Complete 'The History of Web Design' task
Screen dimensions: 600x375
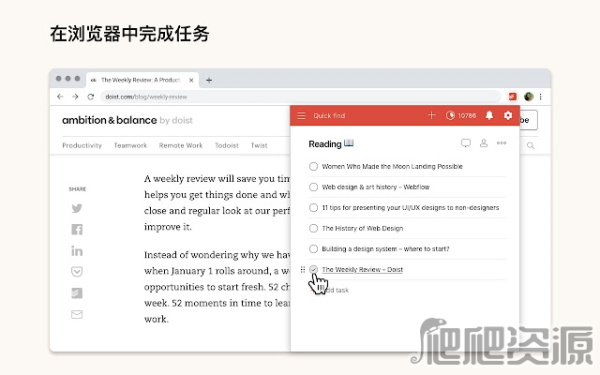click(x=313, y=228)
